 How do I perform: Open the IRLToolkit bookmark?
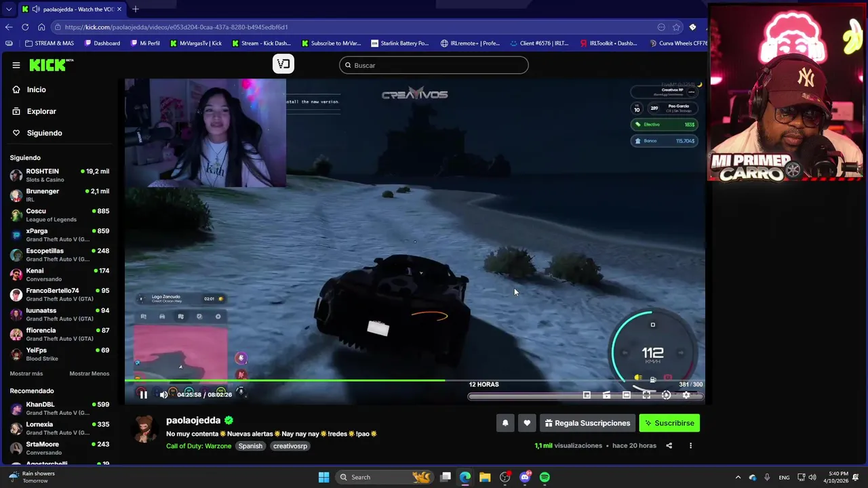click(608, 43)
